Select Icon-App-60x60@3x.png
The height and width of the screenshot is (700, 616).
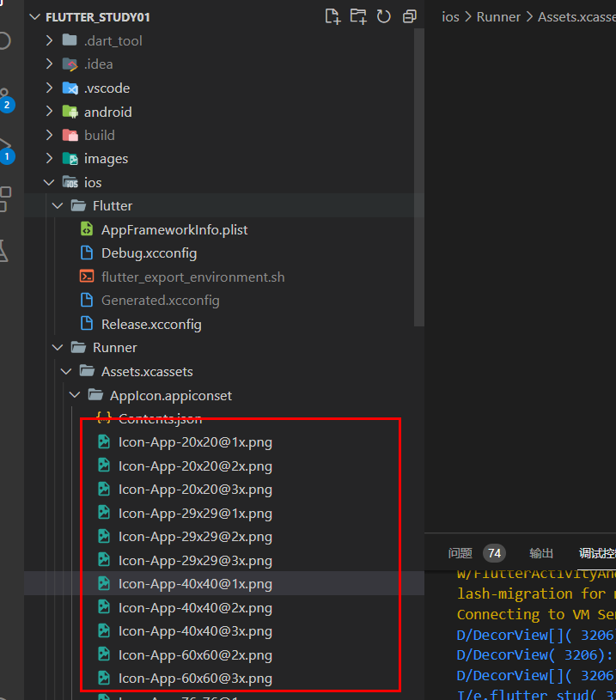pos(195,679)
